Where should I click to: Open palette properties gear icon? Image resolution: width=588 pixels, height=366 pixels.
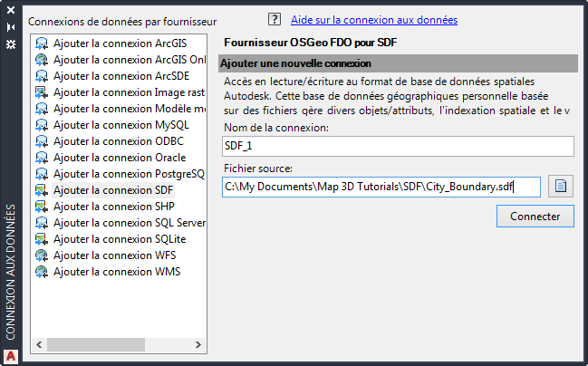click(x=11, y=43)
